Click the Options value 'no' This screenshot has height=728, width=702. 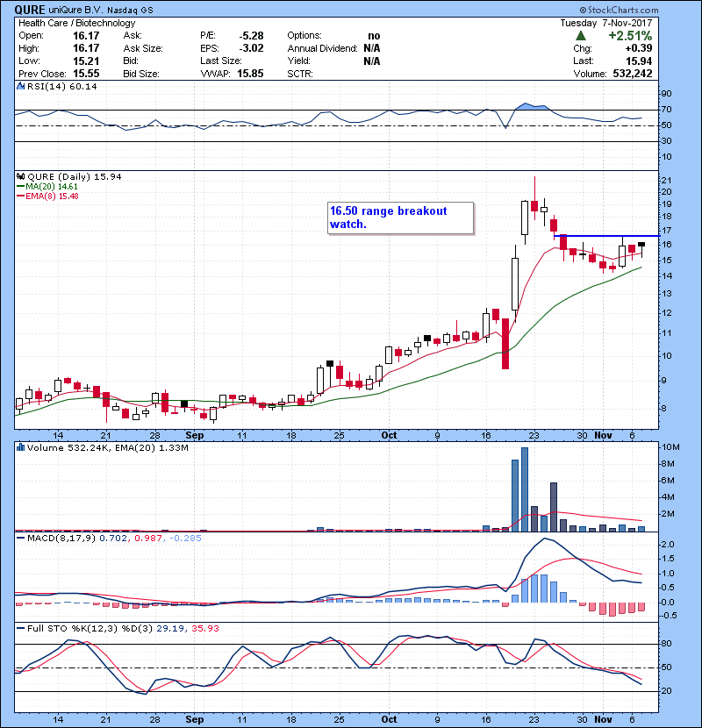pos(374,36)
